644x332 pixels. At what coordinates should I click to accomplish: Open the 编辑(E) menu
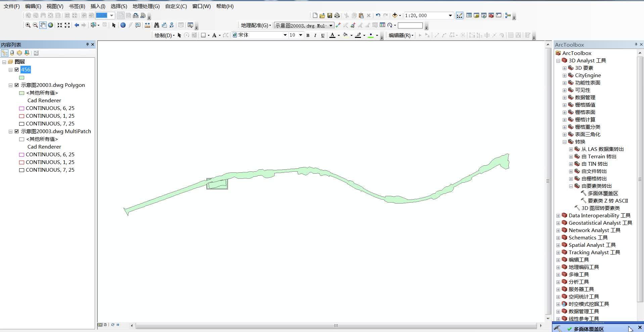(33, 6)
